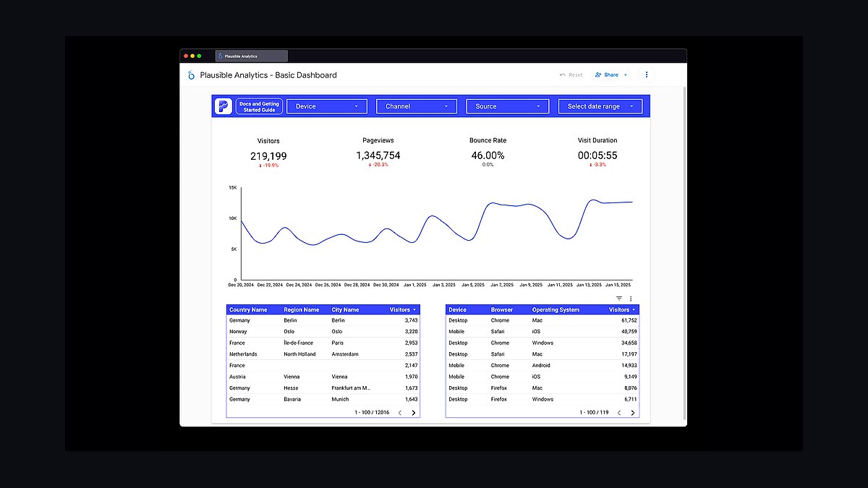Screen dimensions: 868x488
Task: Go to previous page of the device table
Action: click(618, 413)
